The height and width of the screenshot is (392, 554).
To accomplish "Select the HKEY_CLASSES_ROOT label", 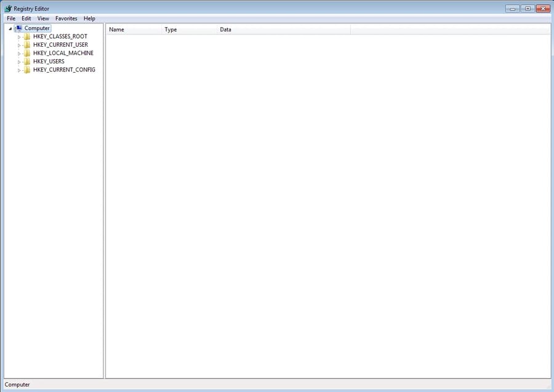I will click(60, 36).
